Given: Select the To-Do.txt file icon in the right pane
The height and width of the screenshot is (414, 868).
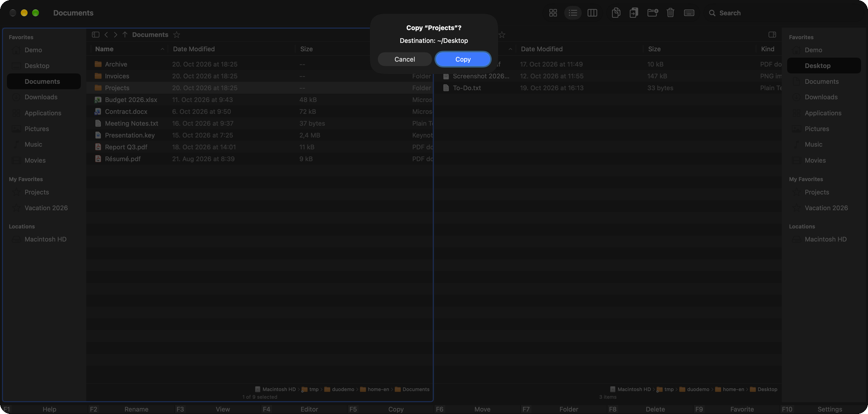Looking at the screenshot, I should point(446,88).
